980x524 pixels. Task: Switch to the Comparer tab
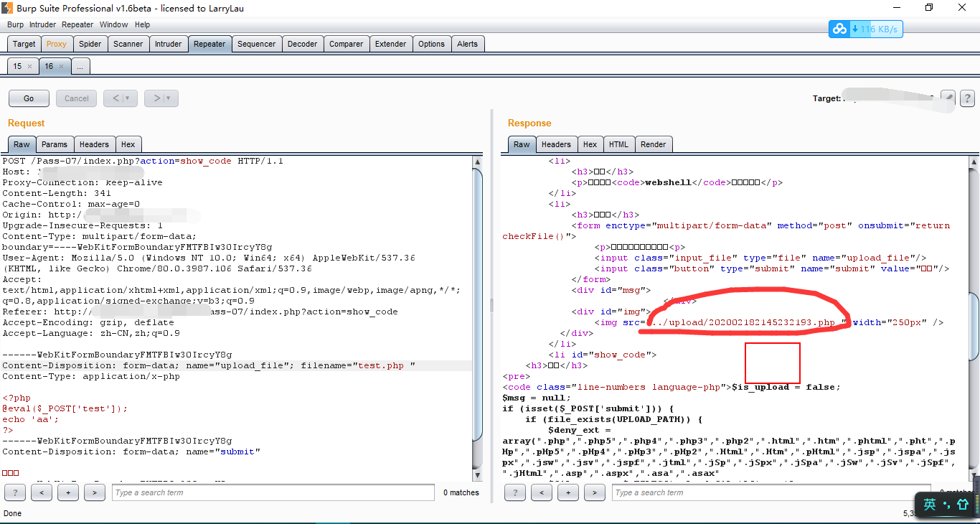[346, 44]
